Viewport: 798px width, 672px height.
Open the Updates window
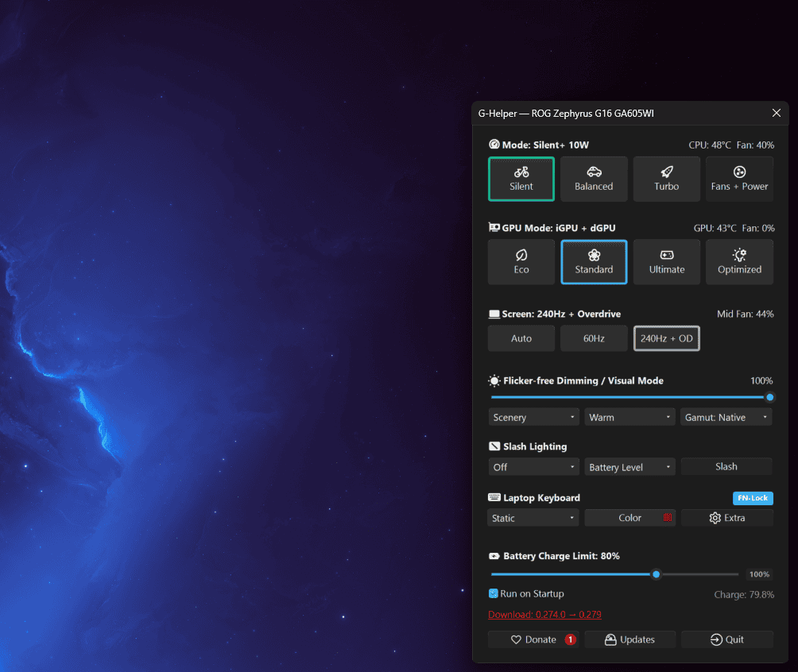(x=629, y=639)
